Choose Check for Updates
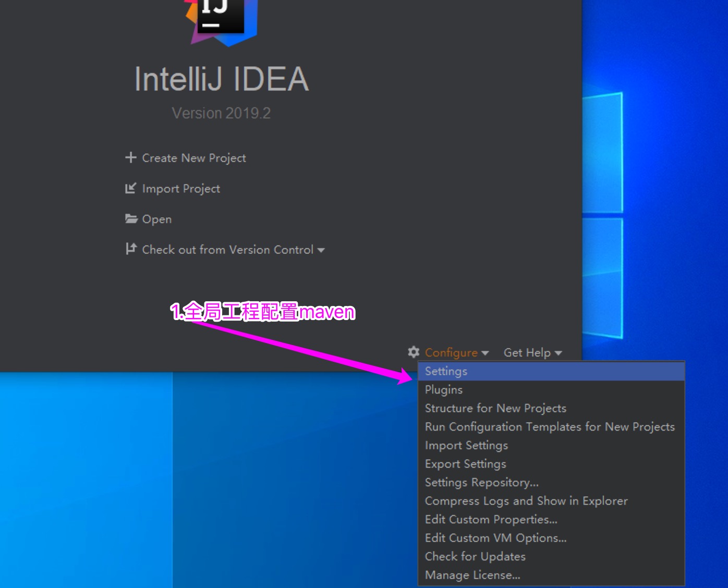Image resolution: width=728 pixels, height=588 pixels. (551, 556)
